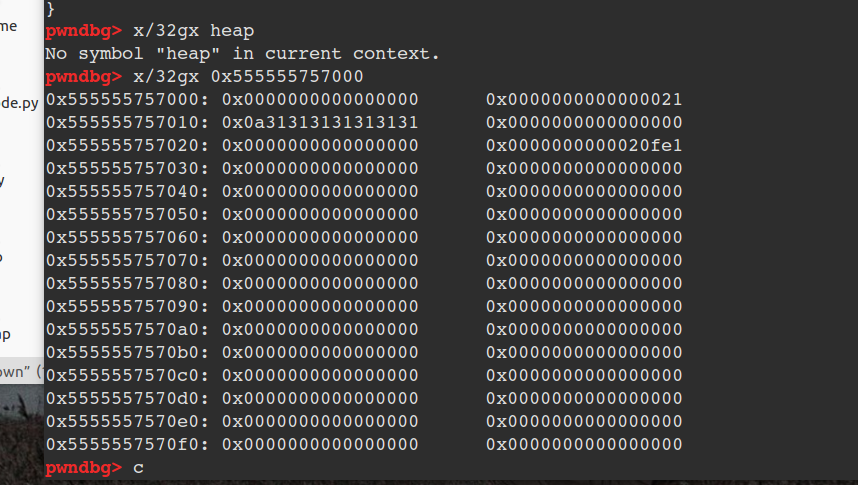The width and height of the screenshot is (858, 485).
Task: Click the partially visible 'me' sidebar item
Action: pyautogui.click(x=9, y=27)
